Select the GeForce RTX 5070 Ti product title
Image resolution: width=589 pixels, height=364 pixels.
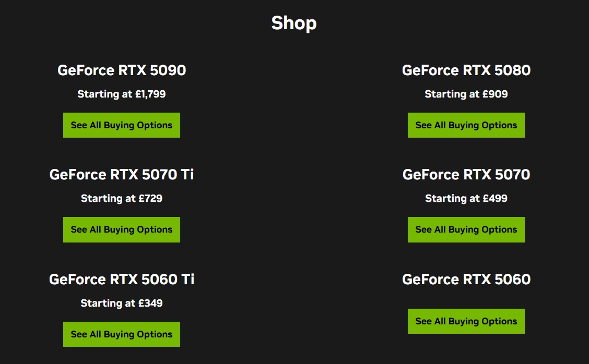(x=121, y=175)
